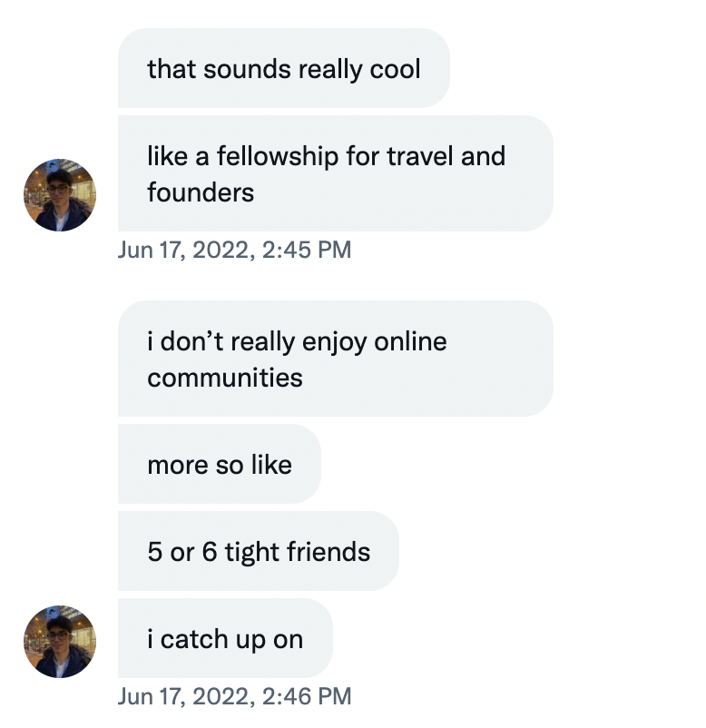
Task: Click the Jun 17, 2022, 2:45 PM timestamp
Action: (234, 250)
